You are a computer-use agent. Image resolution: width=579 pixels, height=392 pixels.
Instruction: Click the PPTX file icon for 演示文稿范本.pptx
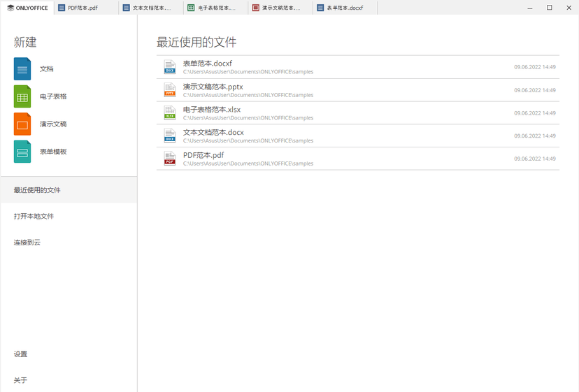(170, 89)
